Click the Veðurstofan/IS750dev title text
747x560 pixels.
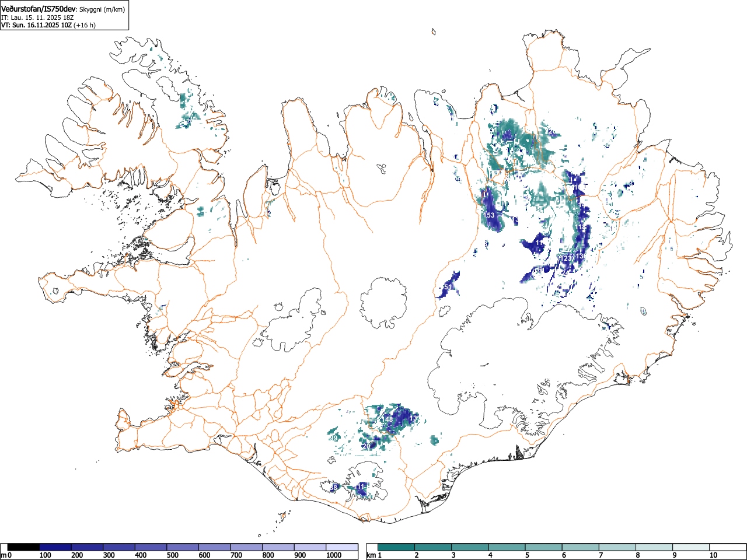click(38, 8)
